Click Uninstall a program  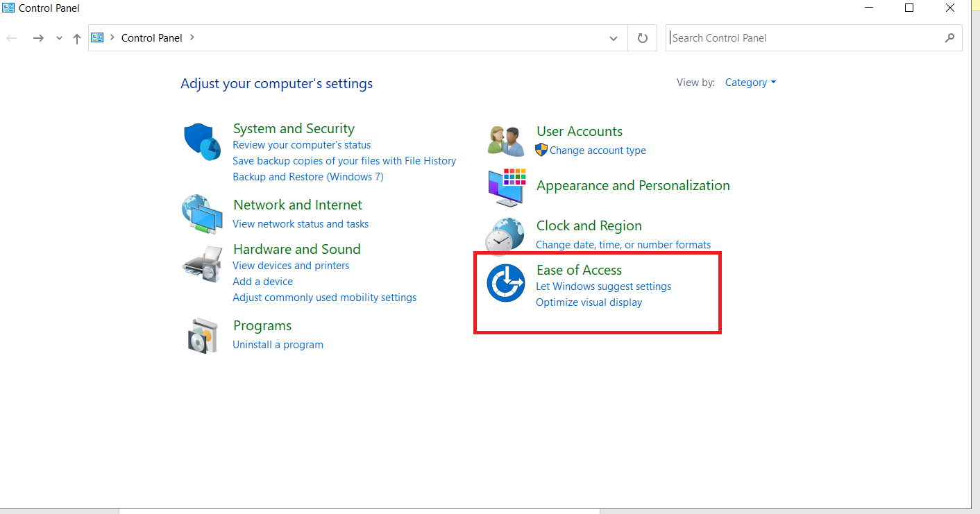coord(278,345)
